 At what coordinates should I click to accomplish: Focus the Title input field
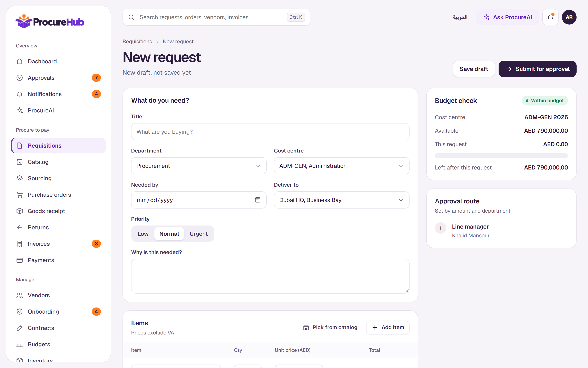pyautogui.click(x=270, y=132)
